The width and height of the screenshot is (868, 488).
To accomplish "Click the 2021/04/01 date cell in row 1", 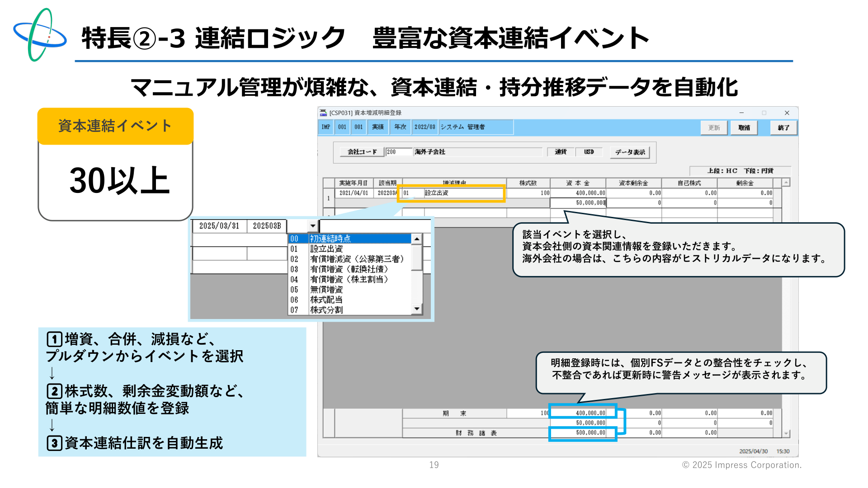I will click(354, 193).
